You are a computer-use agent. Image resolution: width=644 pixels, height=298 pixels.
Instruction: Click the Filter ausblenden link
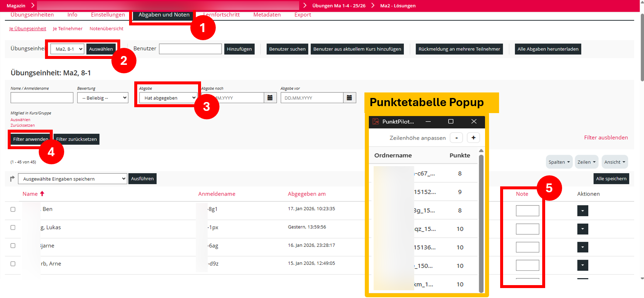[606, 137]
